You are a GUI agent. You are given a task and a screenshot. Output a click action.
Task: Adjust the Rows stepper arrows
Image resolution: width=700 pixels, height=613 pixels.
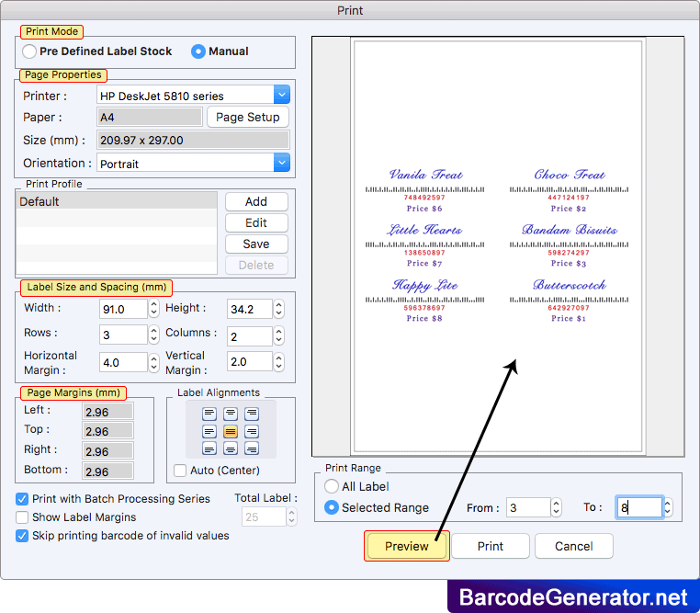pyautogui.click(x=153, y=335)
